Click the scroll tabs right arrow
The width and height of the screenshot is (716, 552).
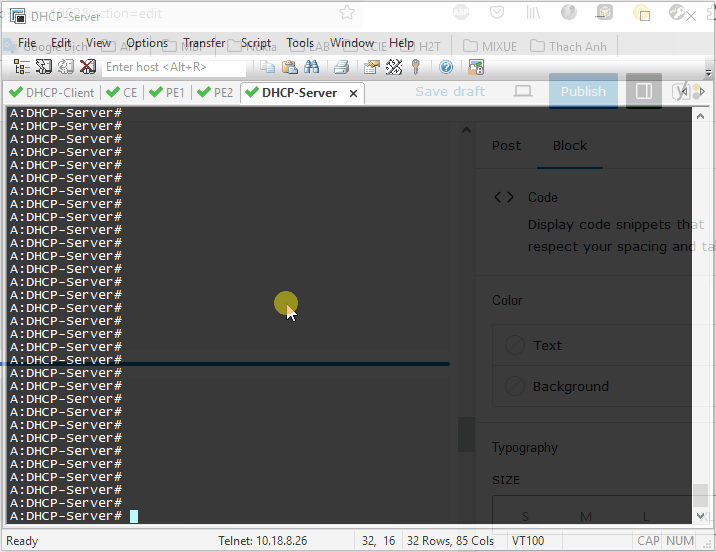(702, 92)
